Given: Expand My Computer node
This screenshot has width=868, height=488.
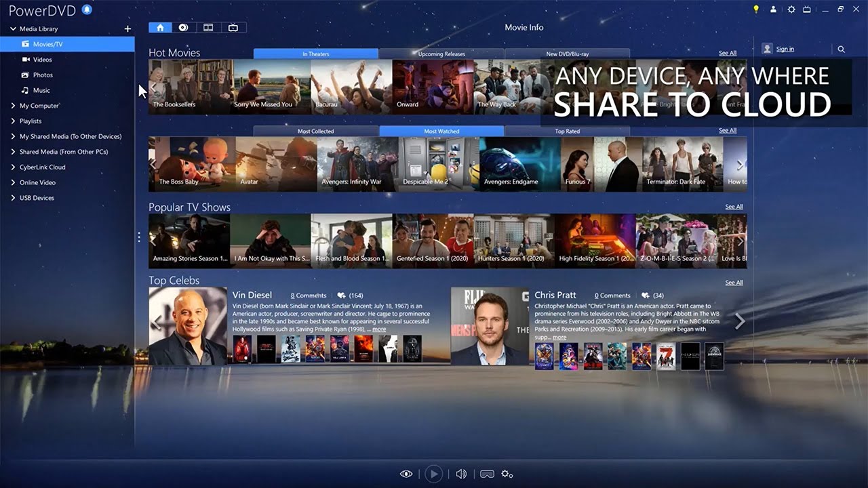Looking at the screenshot, I should [13, 106].
